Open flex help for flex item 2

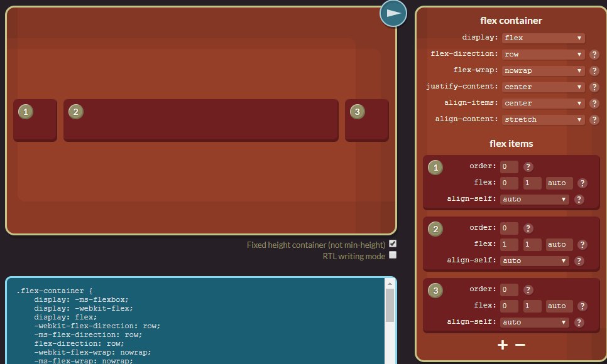click(582, 245)
